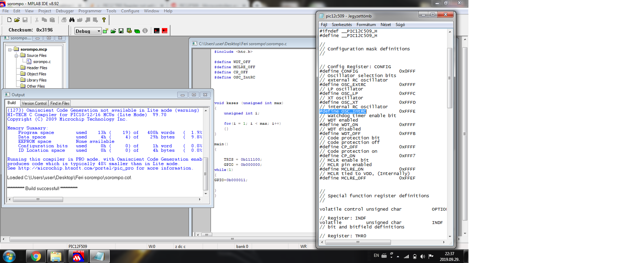Image resolution: width=644 pixels, height=263 pixels.
Task: Open Find with the binoculars icon
Action: (x=72, y=20)
